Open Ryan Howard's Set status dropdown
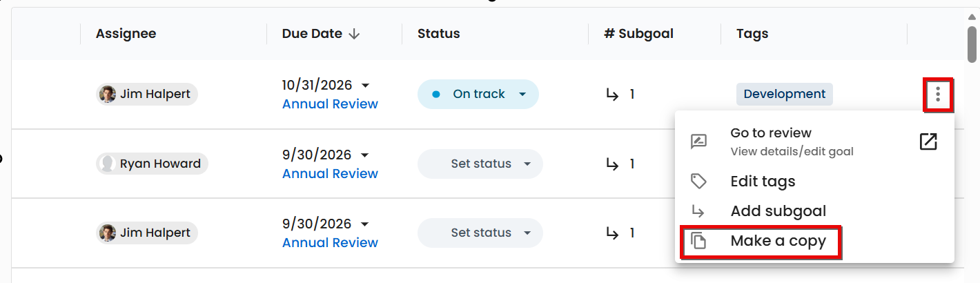980x283 pixels. (x=527, y=164)
